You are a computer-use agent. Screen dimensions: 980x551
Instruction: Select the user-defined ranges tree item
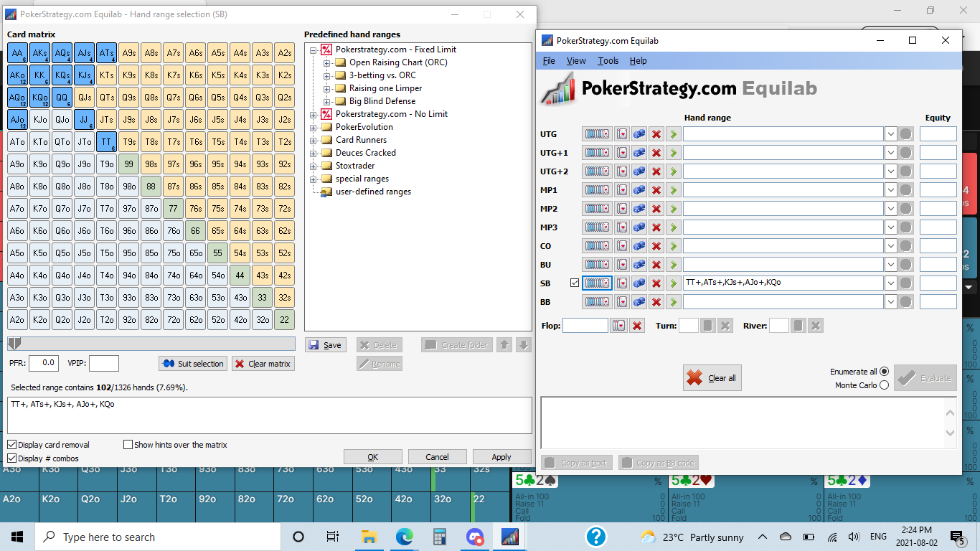(373, 192)
